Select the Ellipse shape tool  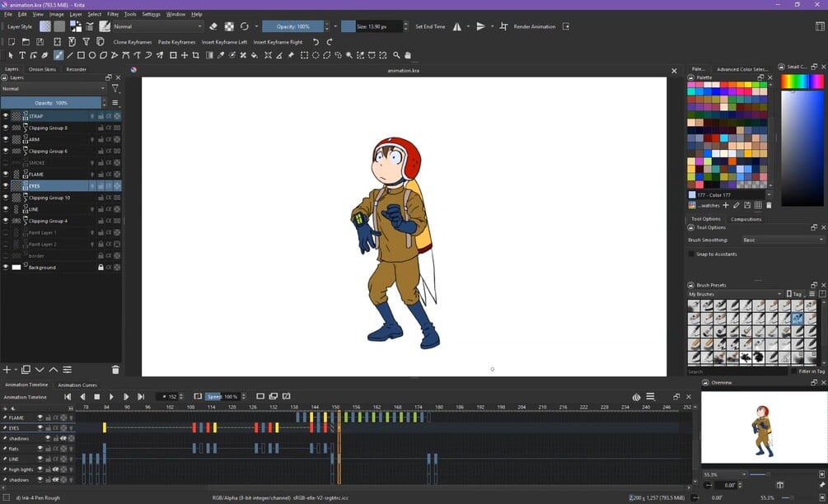coord(92,55)
